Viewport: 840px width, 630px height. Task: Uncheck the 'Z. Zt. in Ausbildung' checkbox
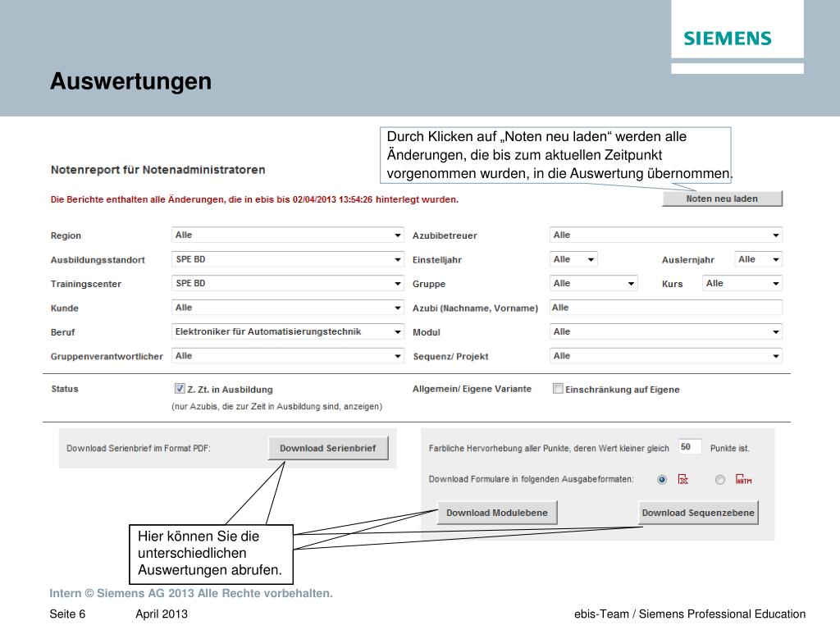180,389
